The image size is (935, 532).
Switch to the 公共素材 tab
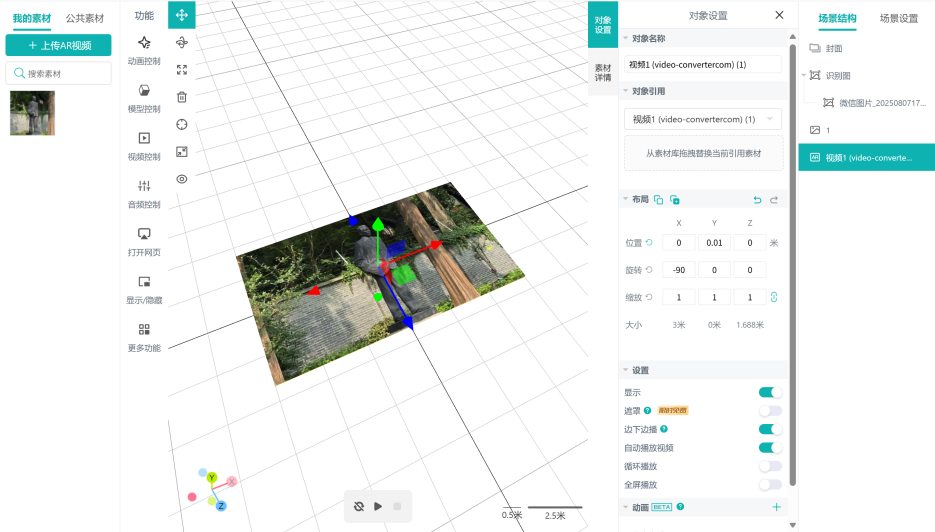pos(85,18)
